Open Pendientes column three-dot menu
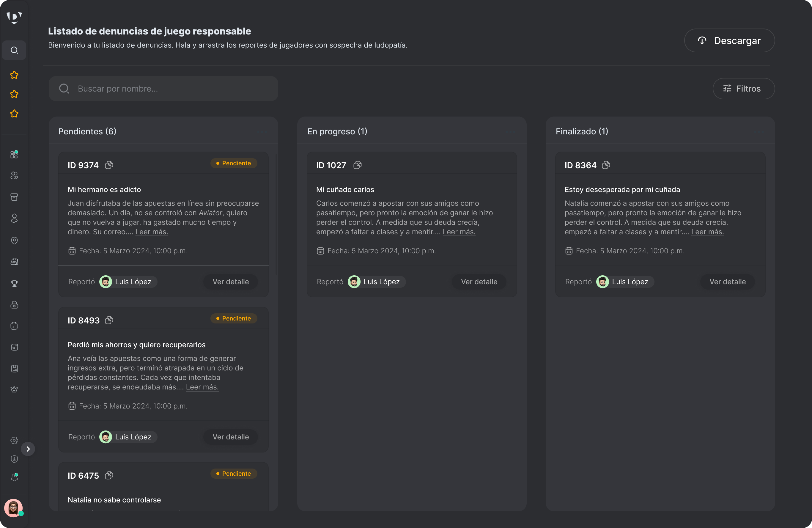 pyautogui.click(x=262, y=132)
